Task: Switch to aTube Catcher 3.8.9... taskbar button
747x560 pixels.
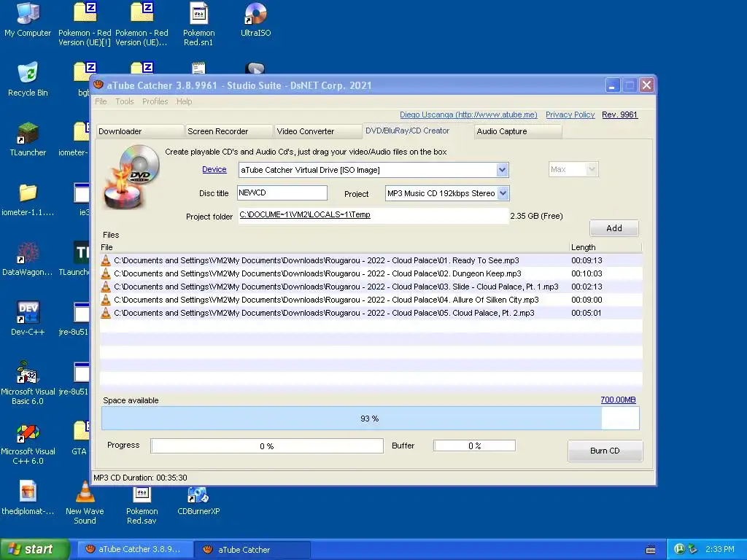Action: coord(134,549)
